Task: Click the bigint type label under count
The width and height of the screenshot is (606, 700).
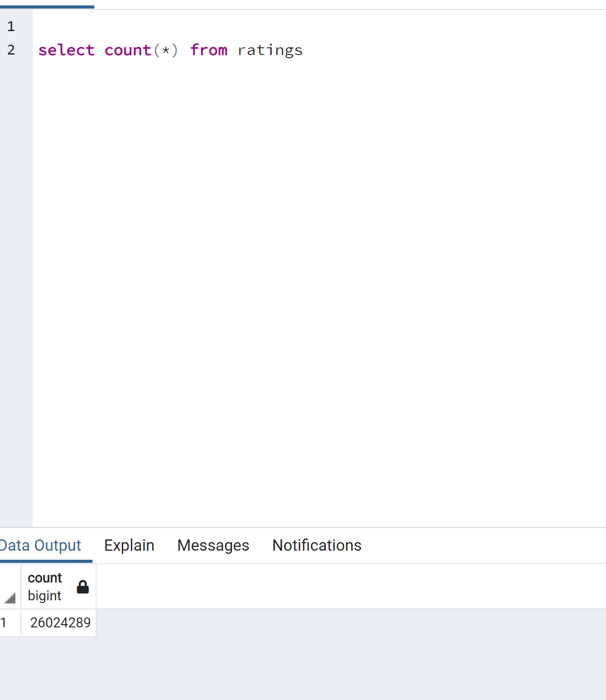Action: (x=44, y=595)
